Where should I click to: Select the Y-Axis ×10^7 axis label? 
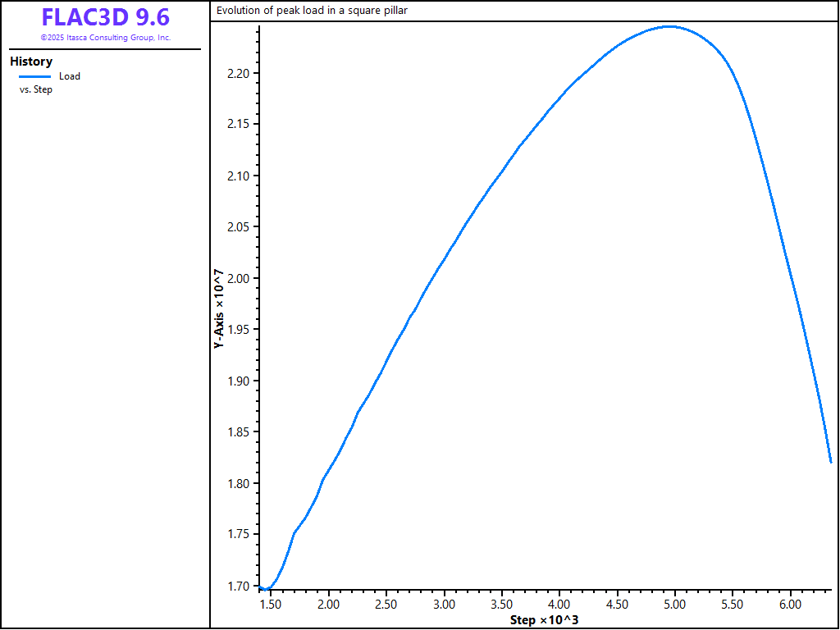tap(219, 309)
